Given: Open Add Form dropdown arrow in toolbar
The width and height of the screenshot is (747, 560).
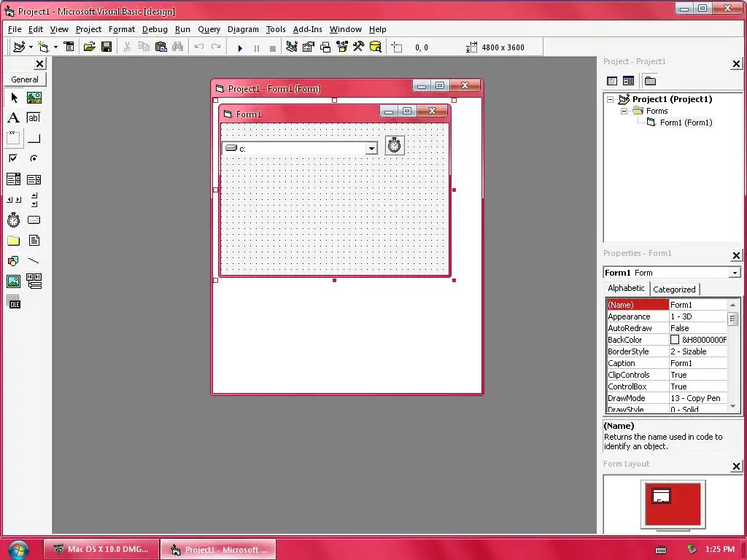Looking at the screenshot, I should pyautogui.click(x=55, y=47).
